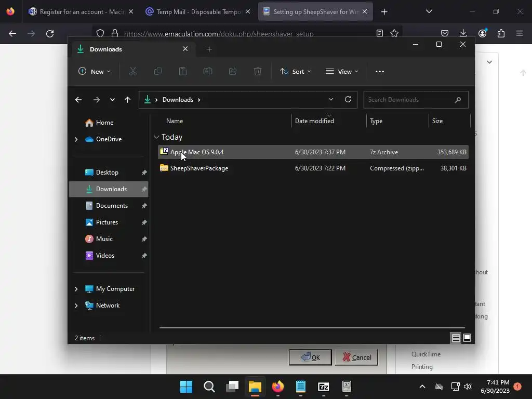Click QuickTime link on the webpage

click(426, 354)
